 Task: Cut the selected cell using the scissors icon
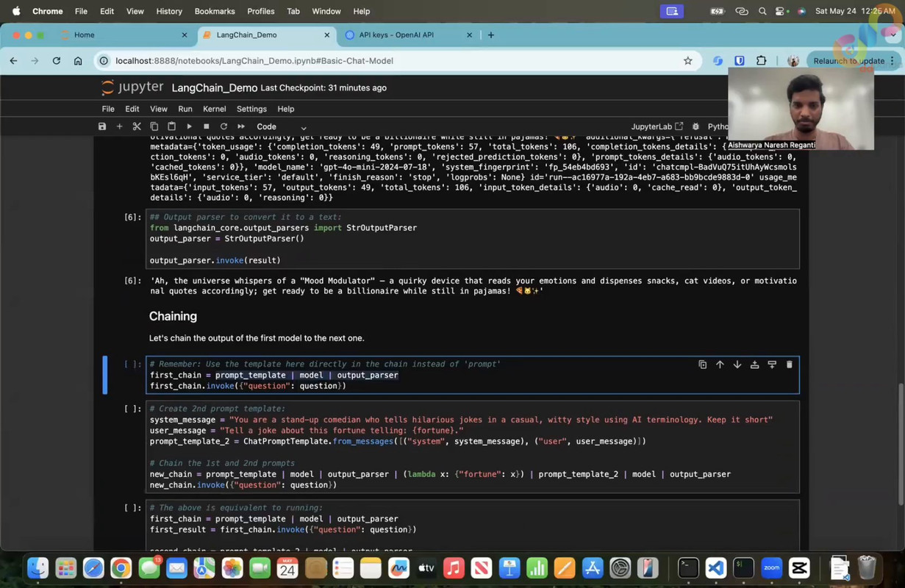[137, 126]
